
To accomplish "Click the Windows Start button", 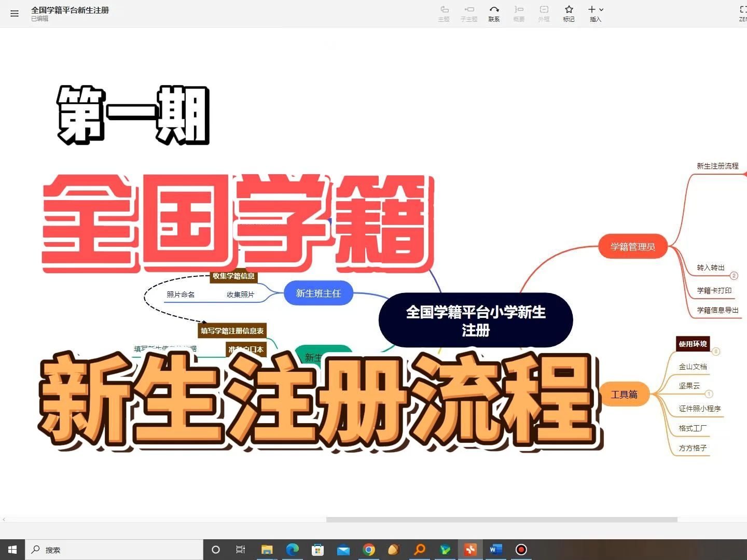I will coord(11,550).
